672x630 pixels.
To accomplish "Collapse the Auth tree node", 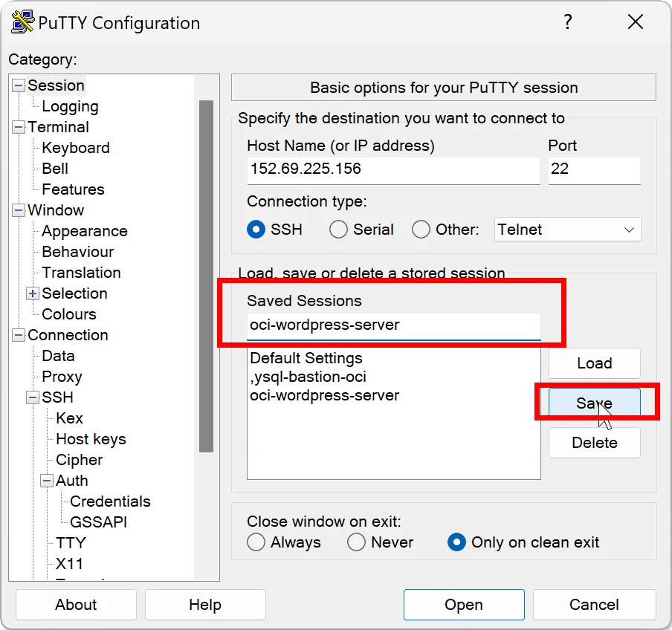I will [47, 481].
